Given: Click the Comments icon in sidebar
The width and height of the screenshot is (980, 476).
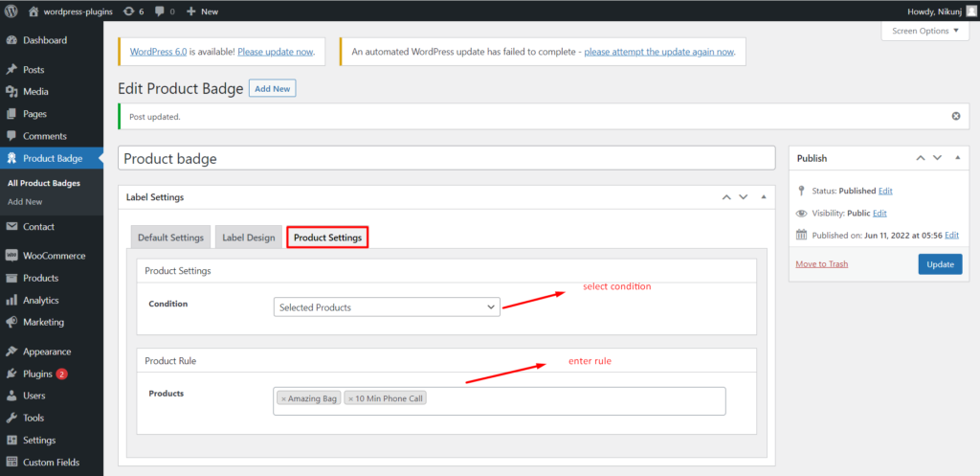Looking at the screenshot, I should (x=11, y=136).
